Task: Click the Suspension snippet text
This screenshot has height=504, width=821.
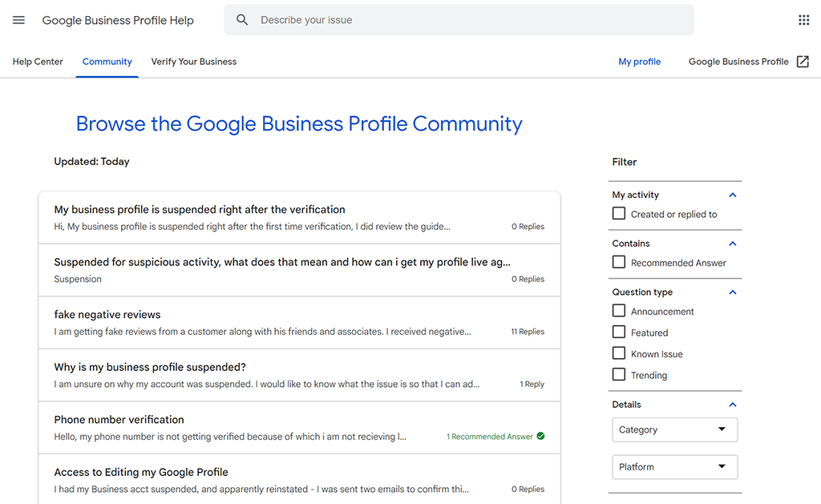Action: pos(78,279)
